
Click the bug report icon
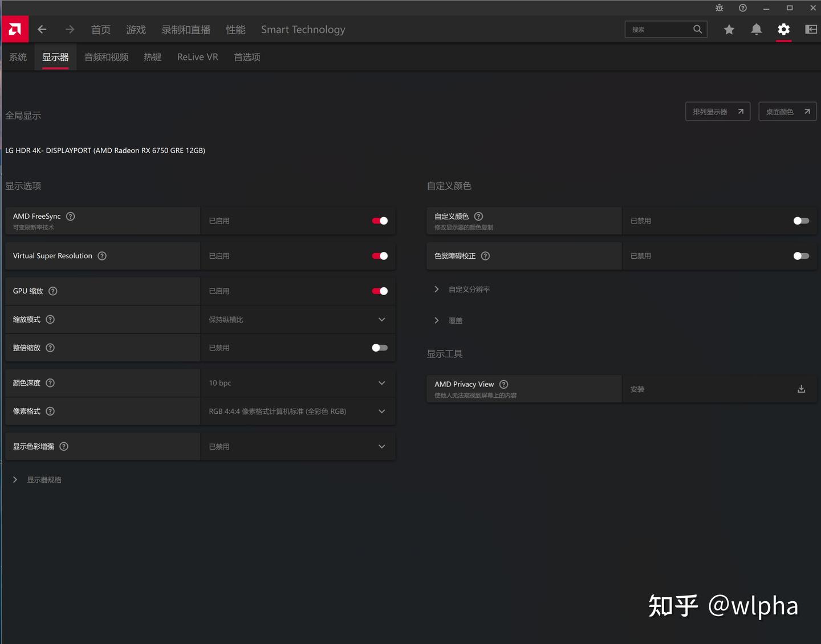tap(719, 8)
